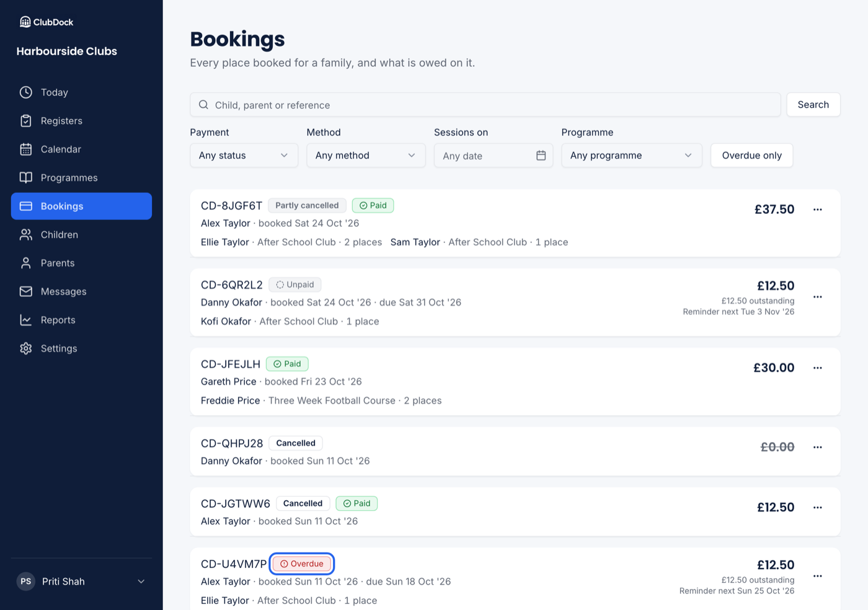Click the Overdue status badge on CD-U4VM7P
Viewport: 868px width, 610px height.
click(302, 564)
